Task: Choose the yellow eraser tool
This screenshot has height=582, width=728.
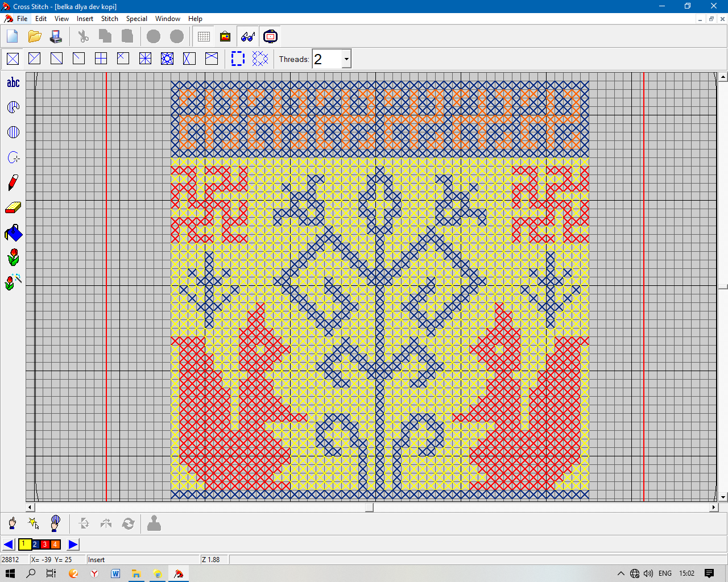Action: (x=13, y=208)
